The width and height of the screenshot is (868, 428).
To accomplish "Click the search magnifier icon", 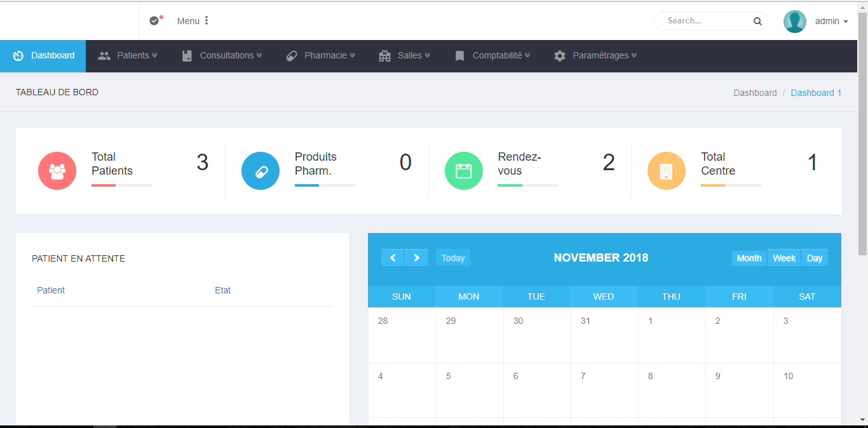I will [x=757, y=21].
